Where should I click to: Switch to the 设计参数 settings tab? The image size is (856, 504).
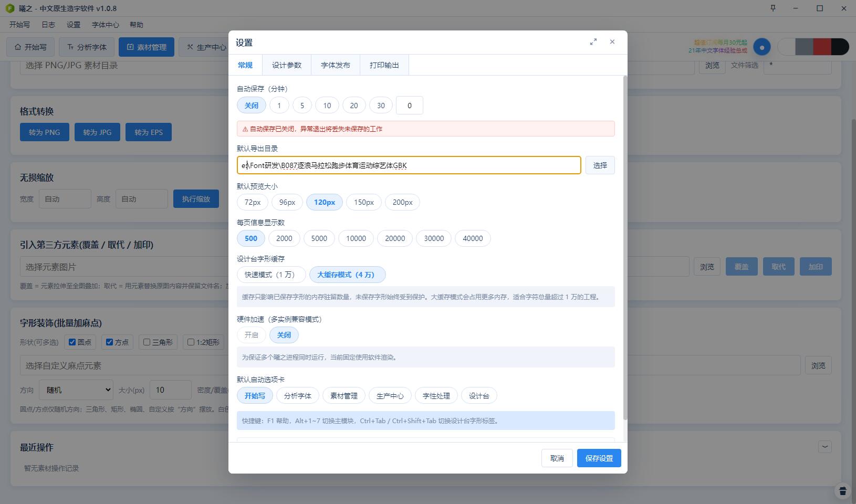(287, 65)
